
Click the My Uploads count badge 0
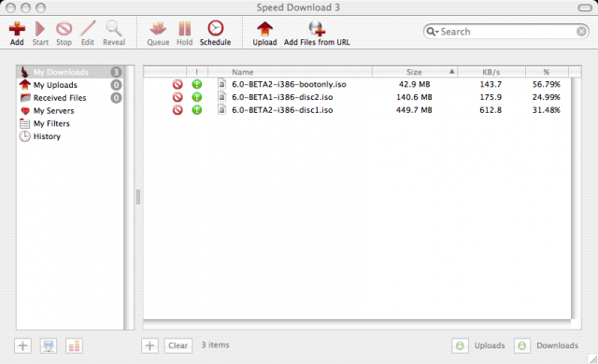click(116, 85)
